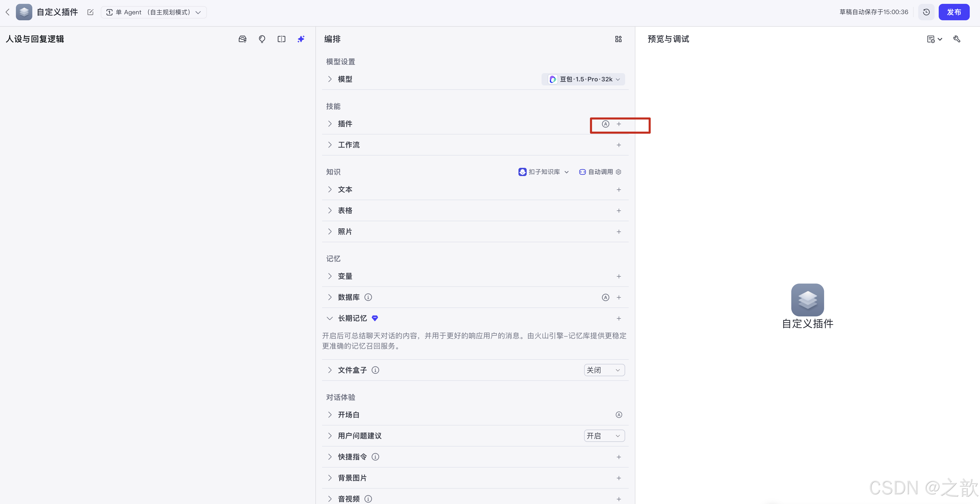This screenshot has width=980, height=504.
Task: Click the AI optimize prompt sparkle icon
Action: (301, 39)
